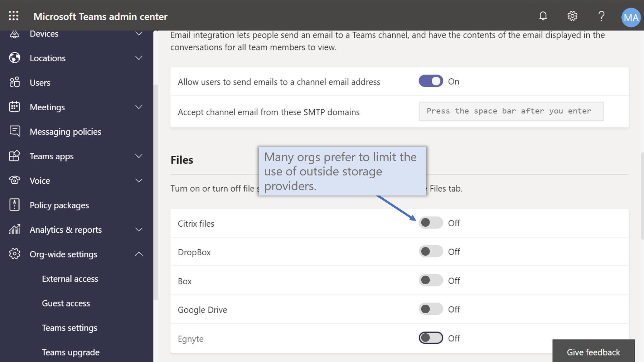Click the Org-wide settings gear icon
Screen dimensions: 644x362
point(15,254)
